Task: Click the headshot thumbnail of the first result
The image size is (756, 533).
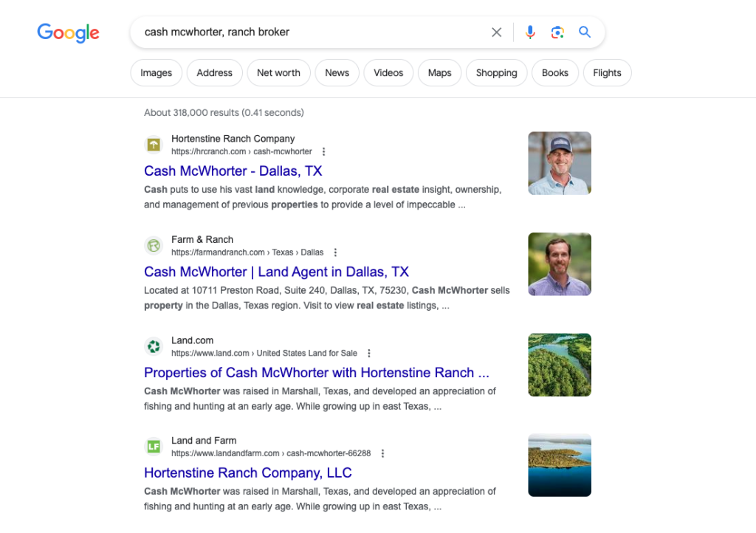Action: point(559,162)
